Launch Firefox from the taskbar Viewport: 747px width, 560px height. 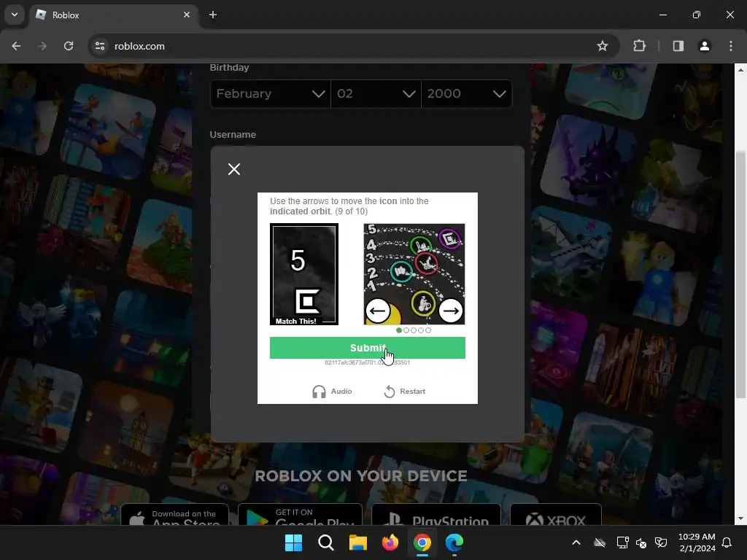click(x=390, y=542)
